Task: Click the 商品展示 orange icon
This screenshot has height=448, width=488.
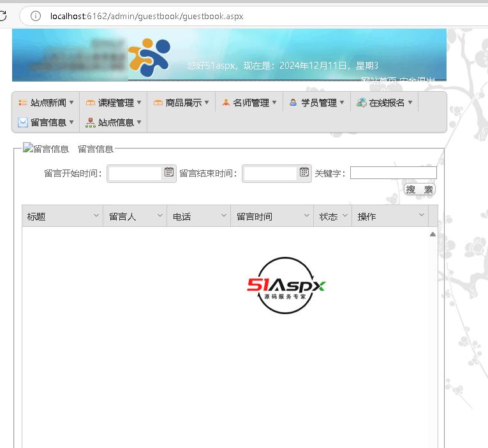Action: (158, 103)
